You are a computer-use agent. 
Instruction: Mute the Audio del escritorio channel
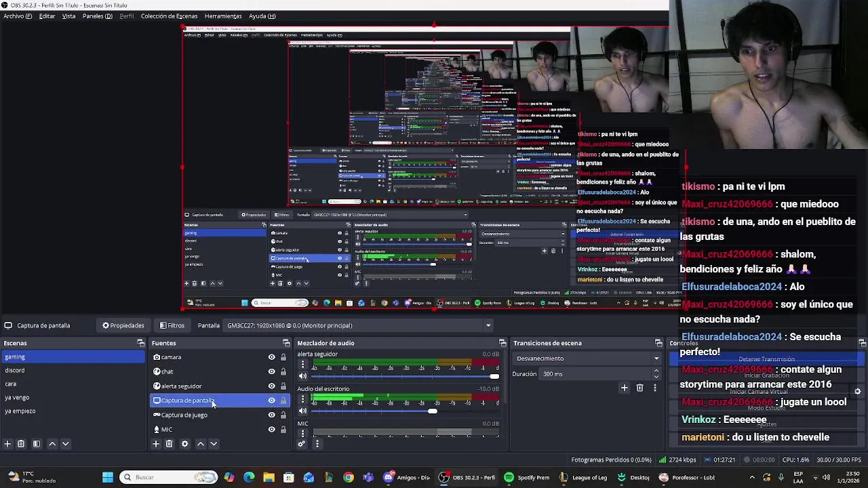302,411
